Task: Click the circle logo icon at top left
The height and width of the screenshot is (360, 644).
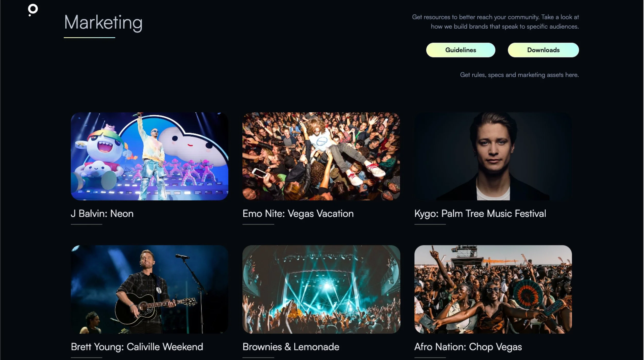Action: [33, 10]
